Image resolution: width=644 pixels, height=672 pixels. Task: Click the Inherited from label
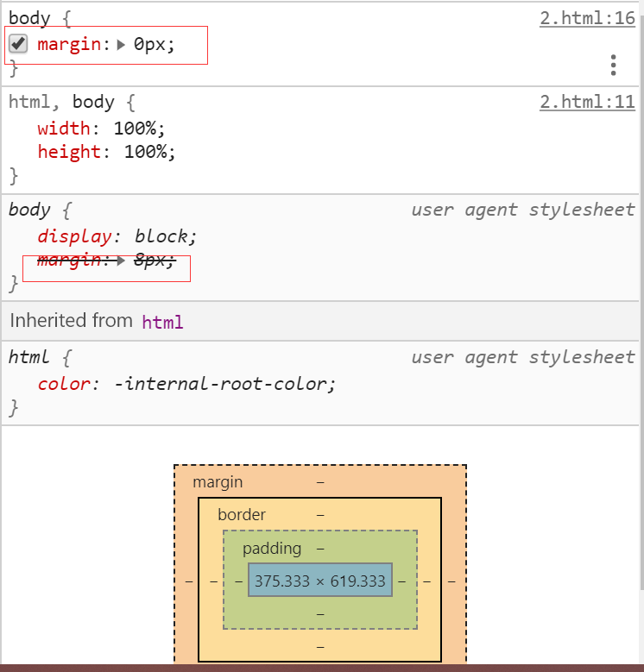coord(71,321)
